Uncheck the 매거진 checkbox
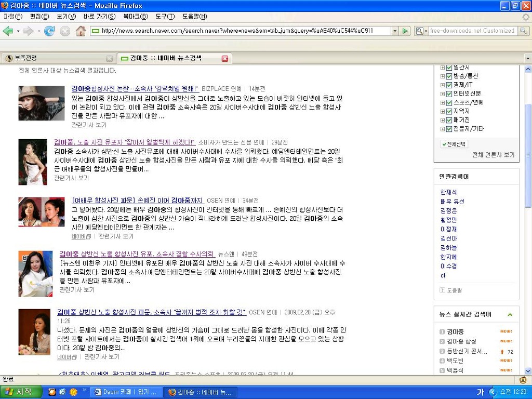Viewport: 532px width, 399px height. 449,120
